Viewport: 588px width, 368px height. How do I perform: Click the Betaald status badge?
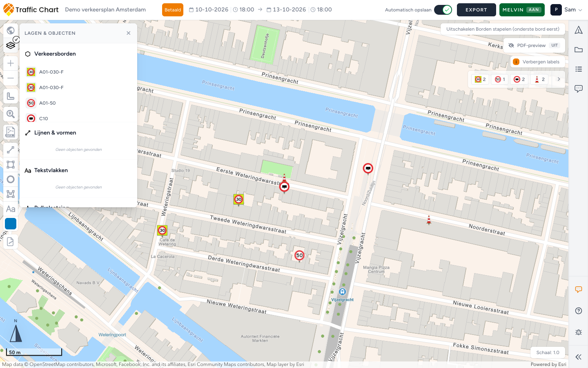(173, 10)
